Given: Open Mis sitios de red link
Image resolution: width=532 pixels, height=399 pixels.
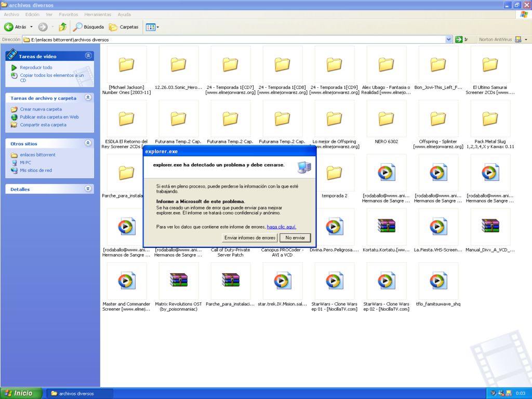Looking at the screenshot, I should click(x=36, y=170).
